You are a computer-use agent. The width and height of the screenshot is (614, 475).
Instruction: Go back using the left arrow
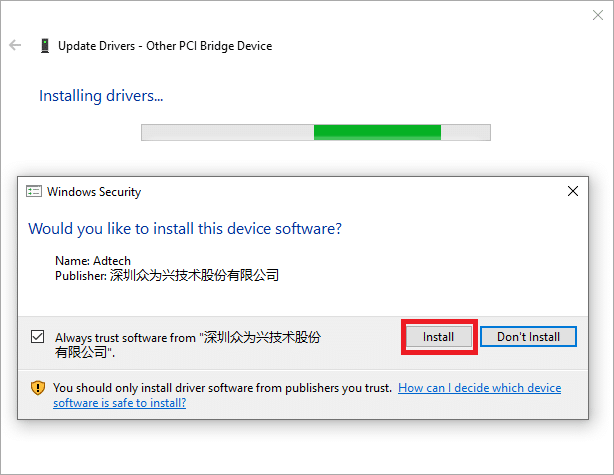(x=15, y=45)
